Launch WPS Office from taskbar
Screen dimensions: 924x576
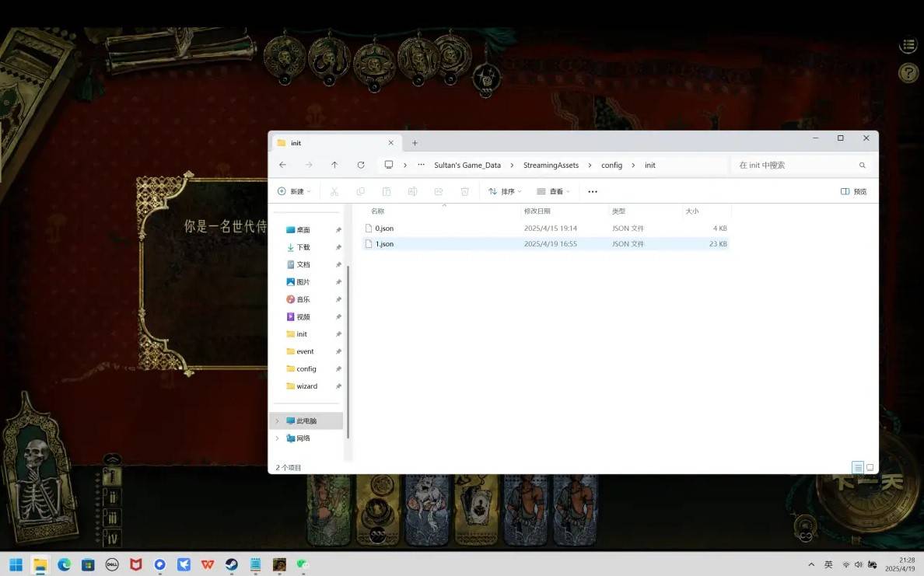[208, 564]
